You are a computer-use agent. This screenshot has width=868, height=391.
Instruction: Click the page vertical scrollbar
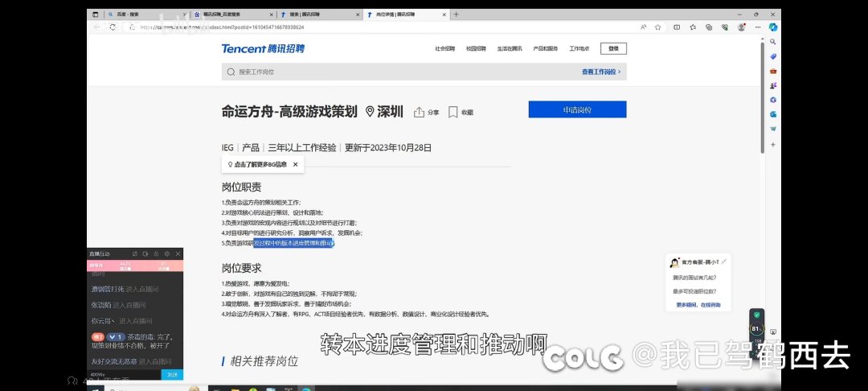click(x=763, y=97)
